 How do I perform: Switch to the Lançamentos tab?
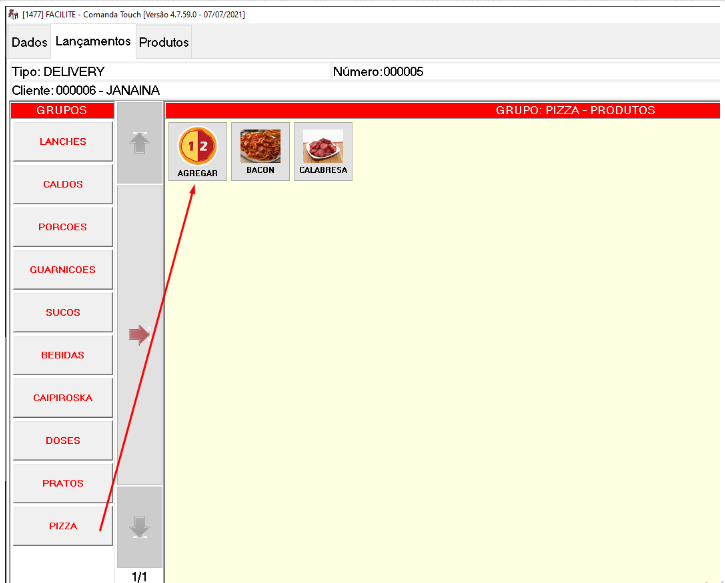[93, 41]
